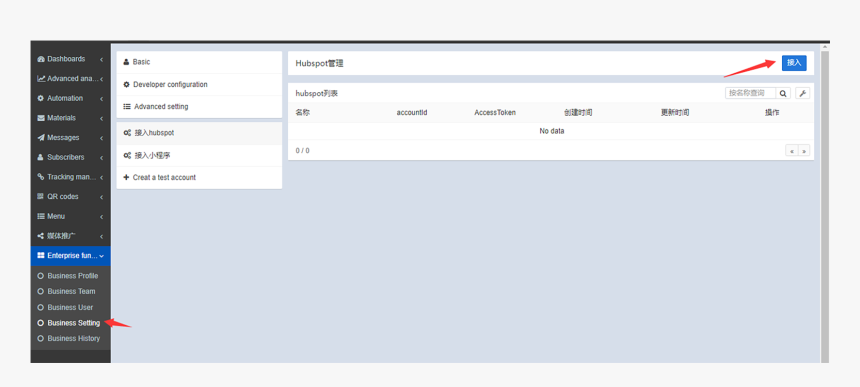This screenshot has height=387, width=860.
Task: Expand the Advanced analytics chevron
Action: pyautogui.click(x=101, y=79)
